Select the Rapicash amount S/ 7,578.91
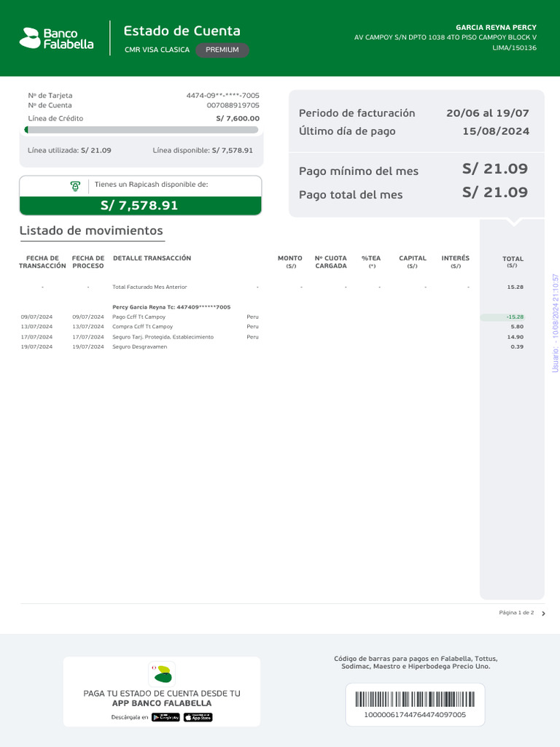Image resolution: width=560 pixels, height=747 pixels. tap(139, 206)
